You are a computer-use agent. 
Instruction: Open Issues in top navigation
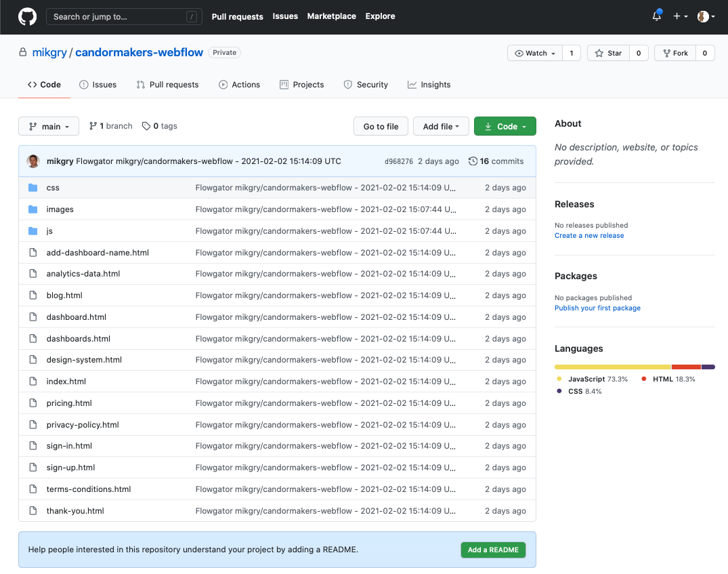tap(285, 16)
